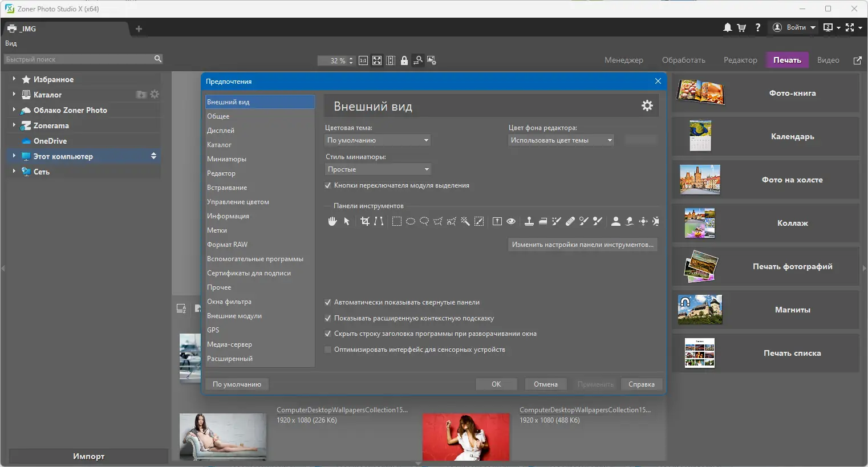Image resolution: width=868 pixels, height=467 pixels.
Task: Click Изменить настройки панели инструментов button
Action: click(582, 245)
